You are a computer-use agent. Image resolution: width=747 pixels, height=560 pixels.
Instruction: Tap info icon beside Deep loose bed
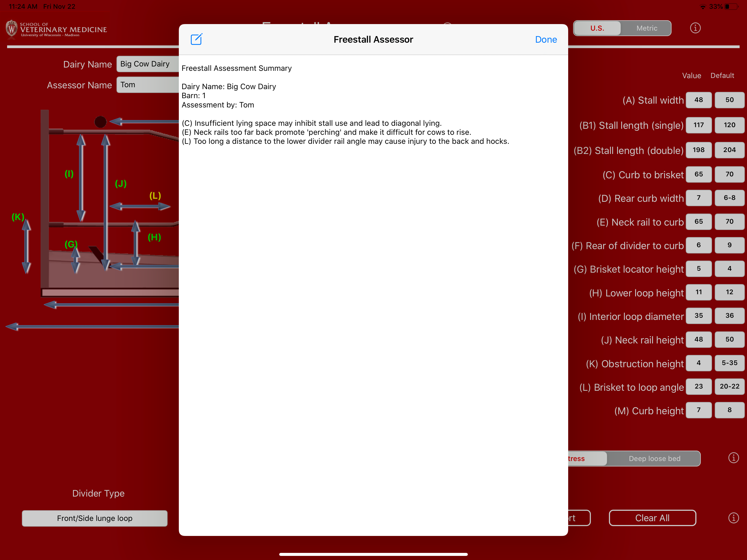coord(733,458)
